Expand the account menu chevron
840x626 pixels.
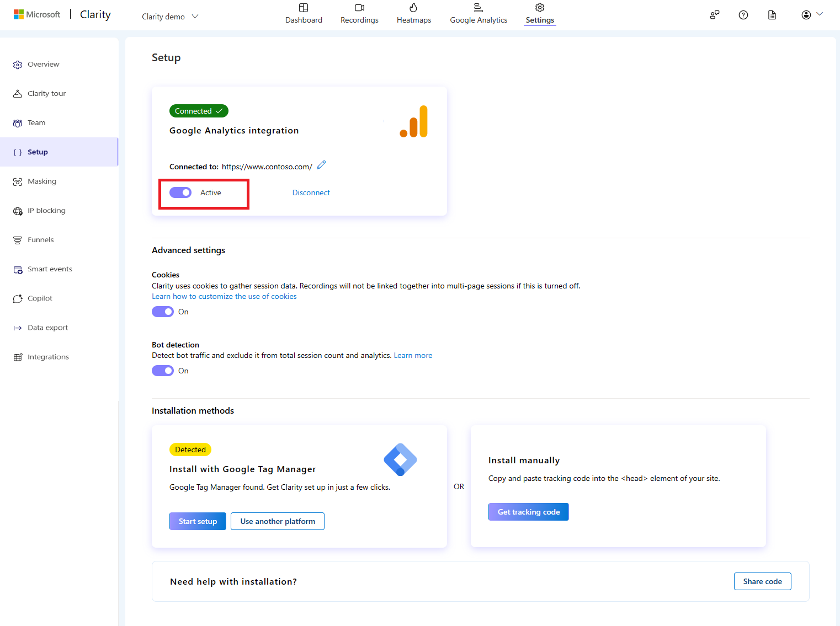pyautogui.click(x=820, y=14)
